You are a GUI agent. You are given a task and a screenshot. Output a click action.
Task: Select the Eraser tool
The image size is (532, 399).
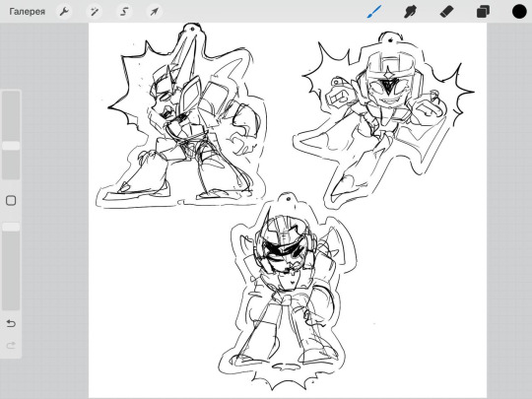[x=446, y=12]
